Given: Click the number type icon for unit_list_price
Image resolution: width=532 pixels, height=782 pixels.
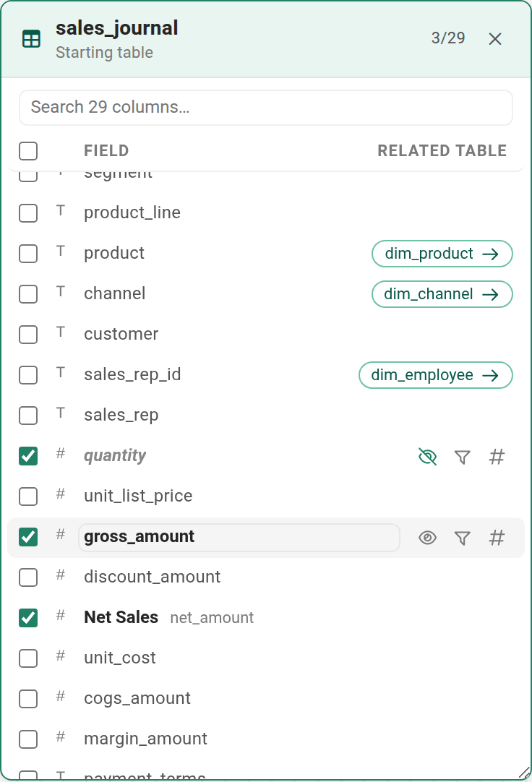Looking at the screenshot, I should [60, 494].
